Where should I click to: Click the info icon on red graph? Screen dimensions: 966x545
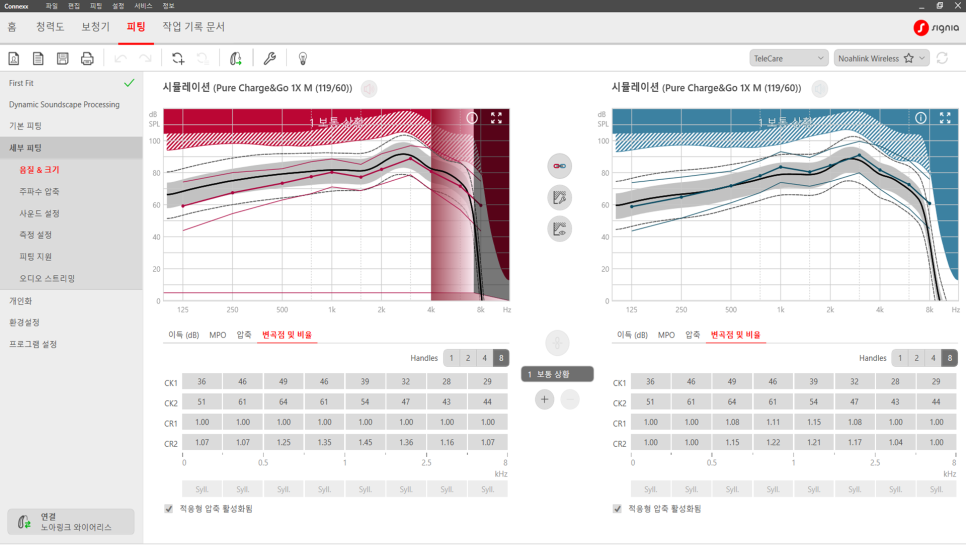pos(472,118)
